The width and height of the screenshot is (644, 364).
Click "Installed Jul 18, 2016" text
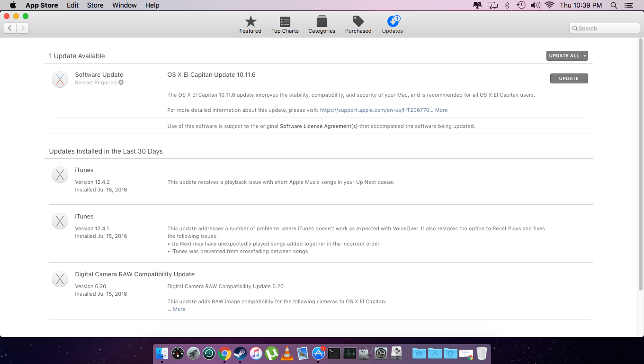point(101,190)
